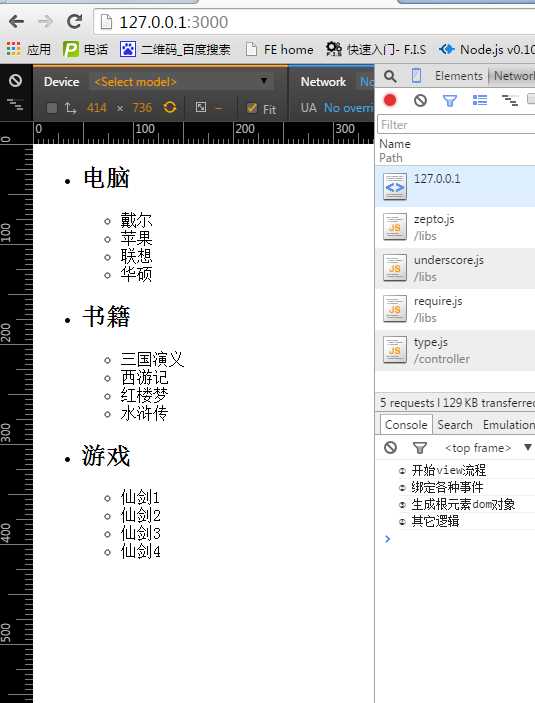This screenshot has height=703, width=535.
Task: Click the red record network log button
Action: coord(390,100)
